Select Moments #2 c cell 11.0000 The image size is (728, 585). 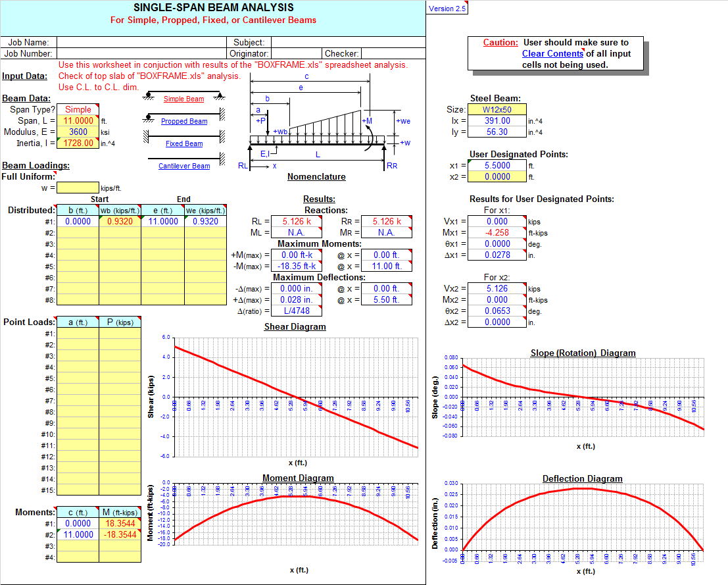pyautogui.click(x=78, y=534)
